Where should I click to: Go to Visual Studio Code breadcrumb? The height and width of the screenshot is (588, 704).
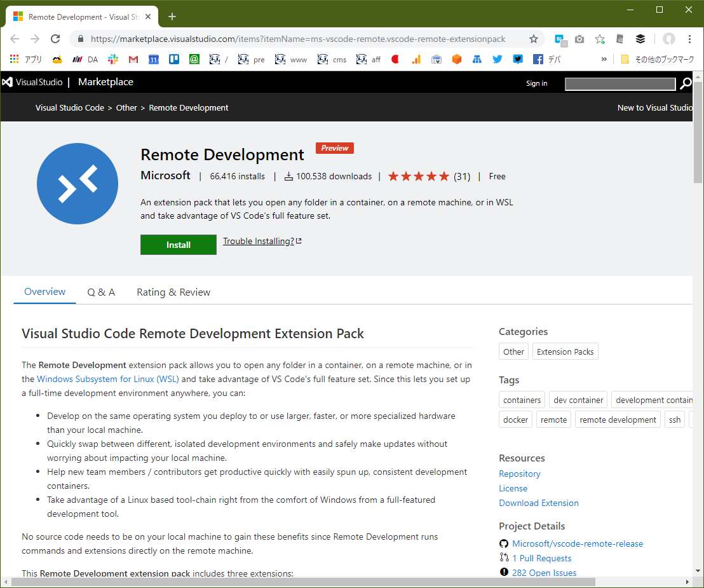point(70,108)
